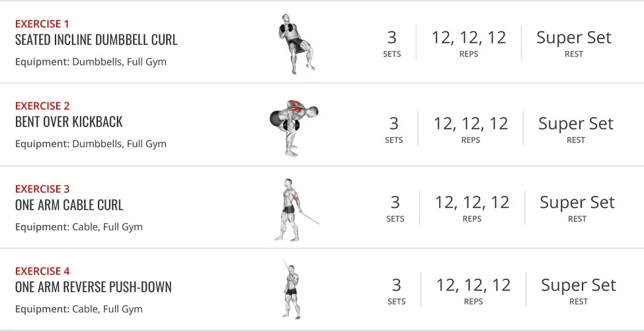Click the sets count for Exercise 3
The width and height of the screenshot is (644, 331).
[x=395, y=203]
